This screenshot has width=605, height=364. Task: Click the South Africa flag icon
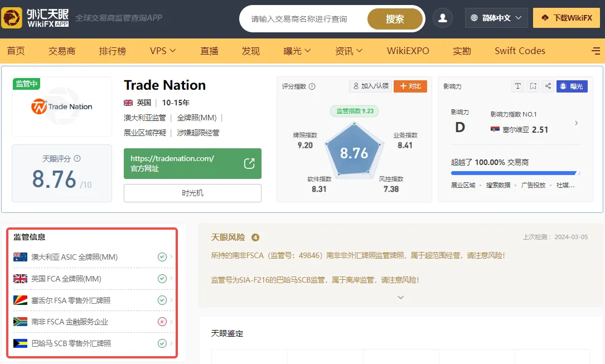(20, 322)
